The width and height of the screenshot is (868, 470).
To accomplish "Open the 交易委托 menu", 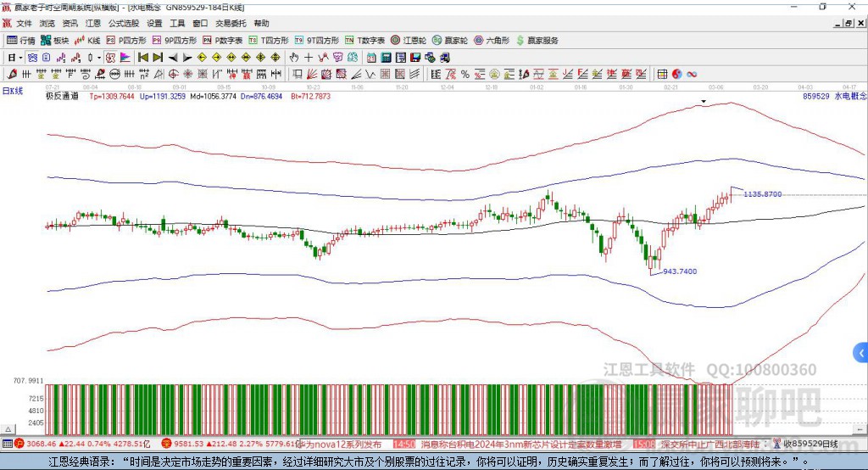I will coord(231,23).
